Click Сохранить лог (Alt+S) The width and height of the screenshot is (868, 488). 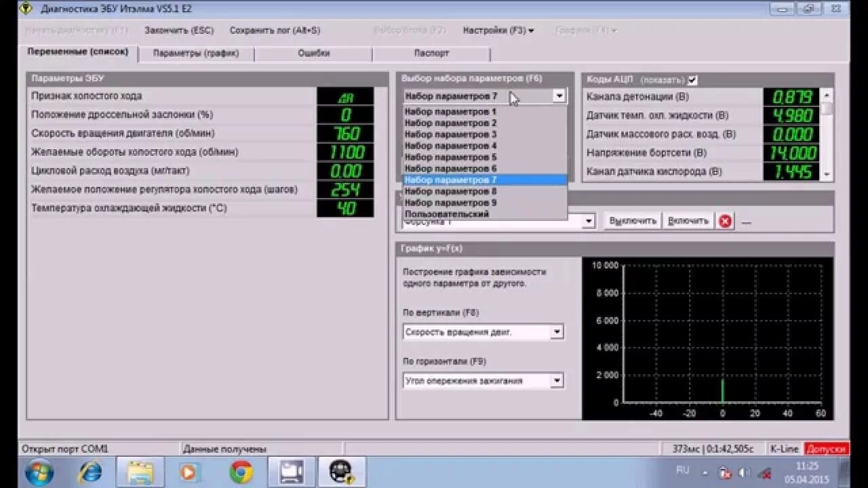coord(275,30)
